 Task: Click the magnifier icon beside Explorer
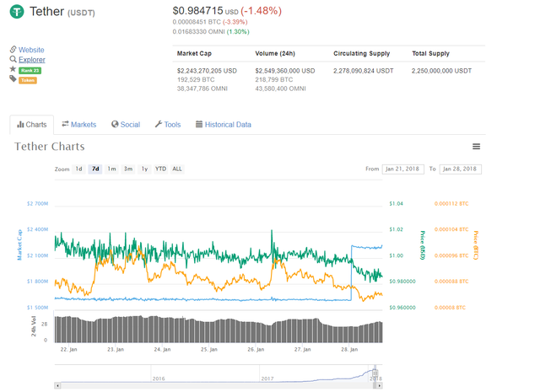tap(13, 59)
